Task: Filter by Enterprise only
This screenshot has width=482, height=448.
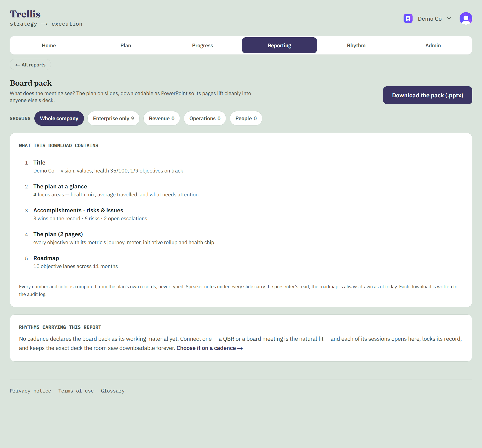Action: click(x=114, y=118)
